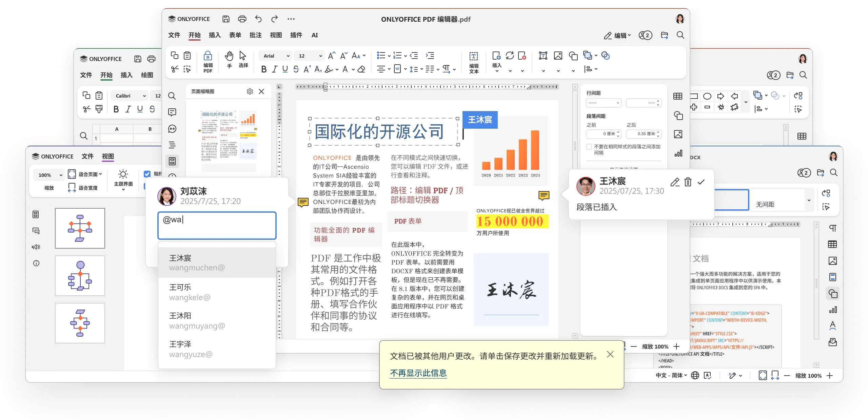Open the 文件 menu in PDF editor

pos(174,35)
